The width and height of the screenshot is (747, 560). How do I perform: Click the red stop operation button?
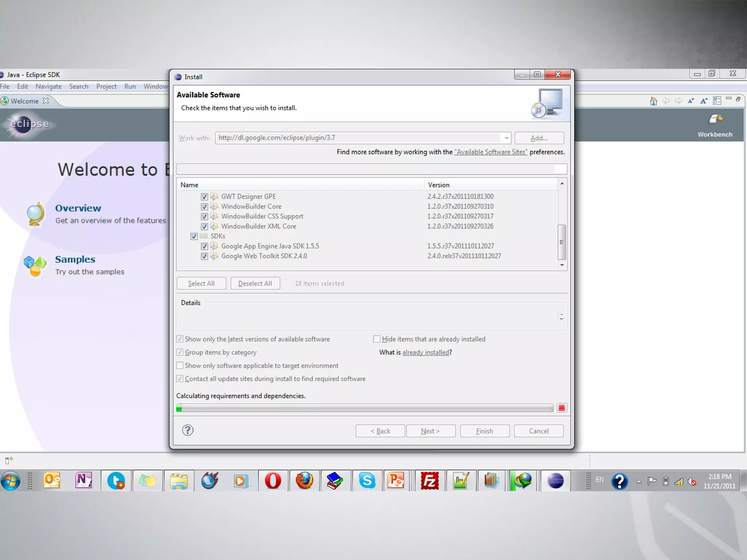pos(562,408)
